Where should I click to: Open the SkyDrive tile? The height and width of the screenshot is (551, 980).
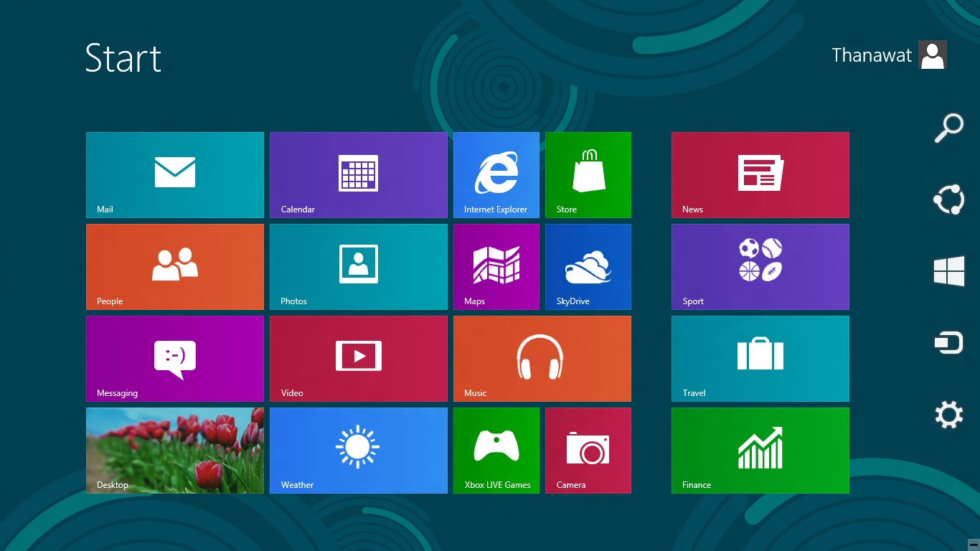tap(588, 267)
